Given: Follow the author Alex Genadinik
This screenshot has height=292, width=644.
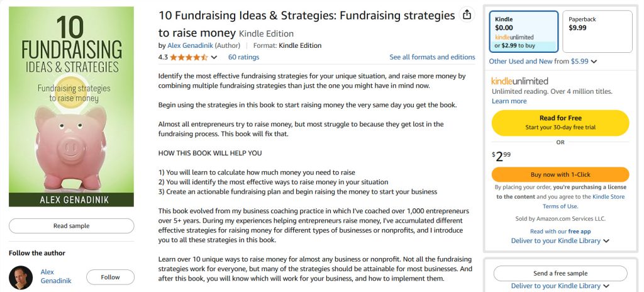Looking at the screenshot, I should point(110,277).
